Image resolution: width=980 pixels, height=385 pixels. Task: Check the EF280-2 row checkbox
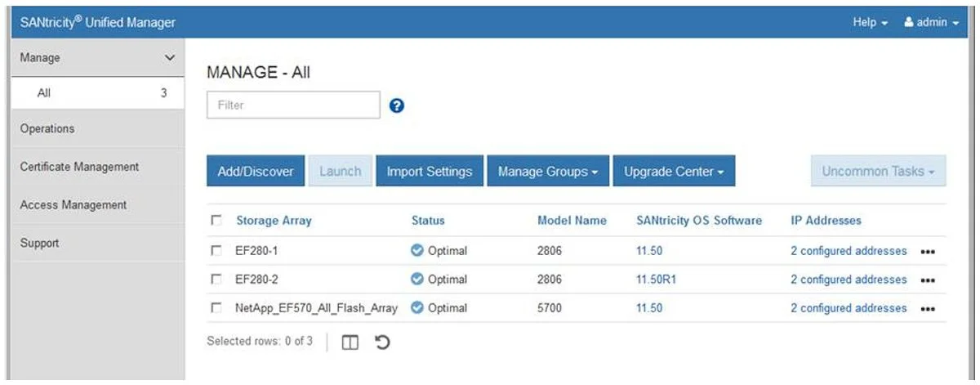tap(216, 280)
